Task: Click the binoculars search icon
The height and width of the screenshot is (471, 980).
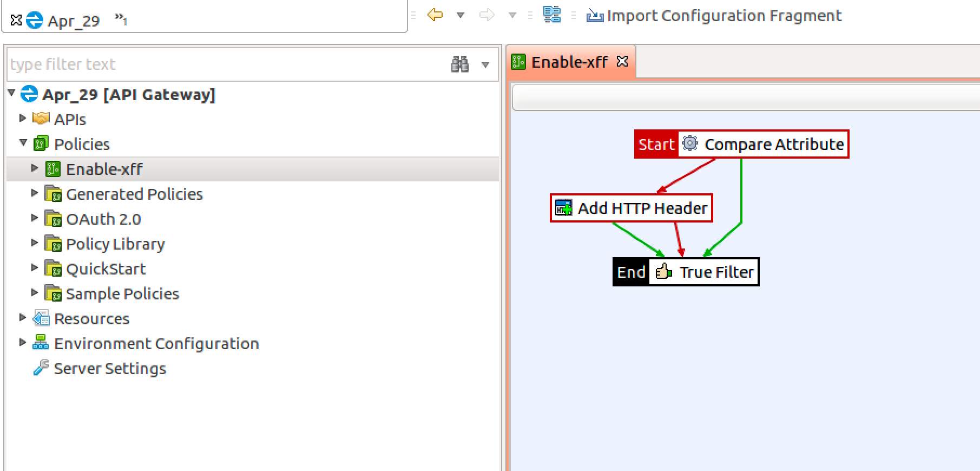Action: coord(460,64)
